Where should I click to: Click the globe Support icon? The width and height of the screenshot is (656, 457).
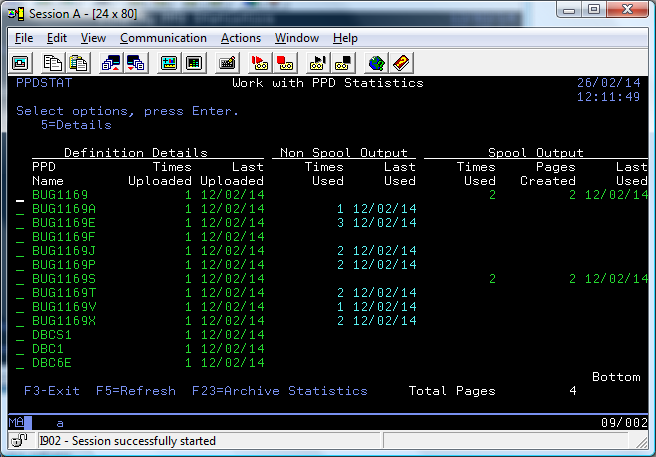click(x=376, y=63)
